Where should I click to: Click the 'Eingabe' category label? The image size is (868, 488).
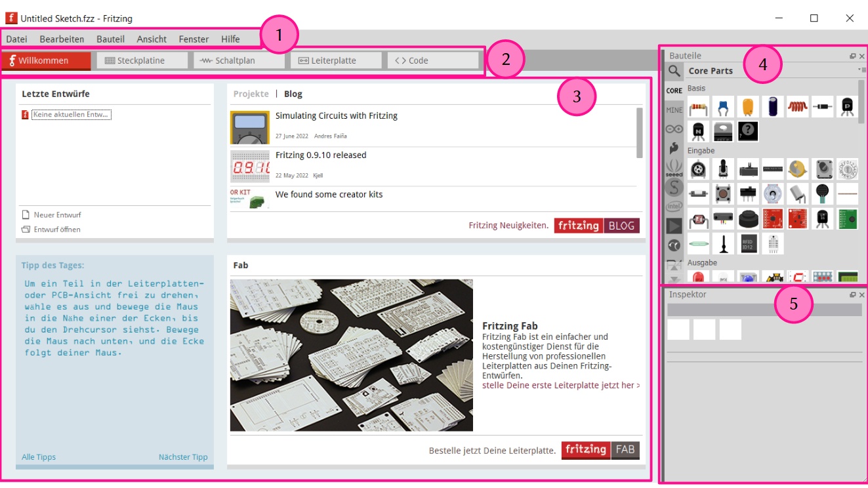[x=701, y=151]
